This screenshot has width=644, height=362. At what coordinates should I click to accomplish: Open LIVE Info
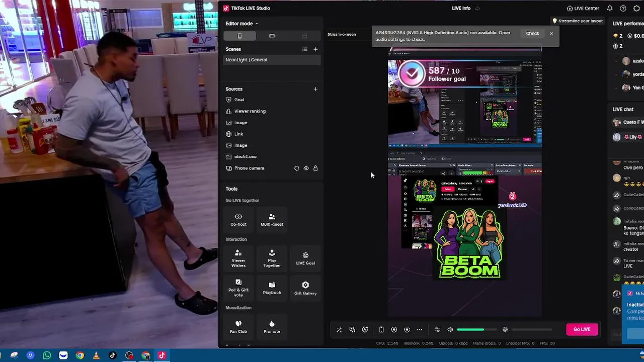coord(461,9)
